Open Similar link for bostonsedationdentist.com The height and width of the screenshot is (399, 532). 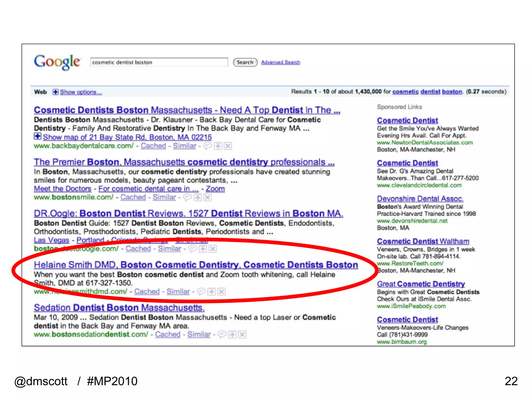tap(199, 334)
